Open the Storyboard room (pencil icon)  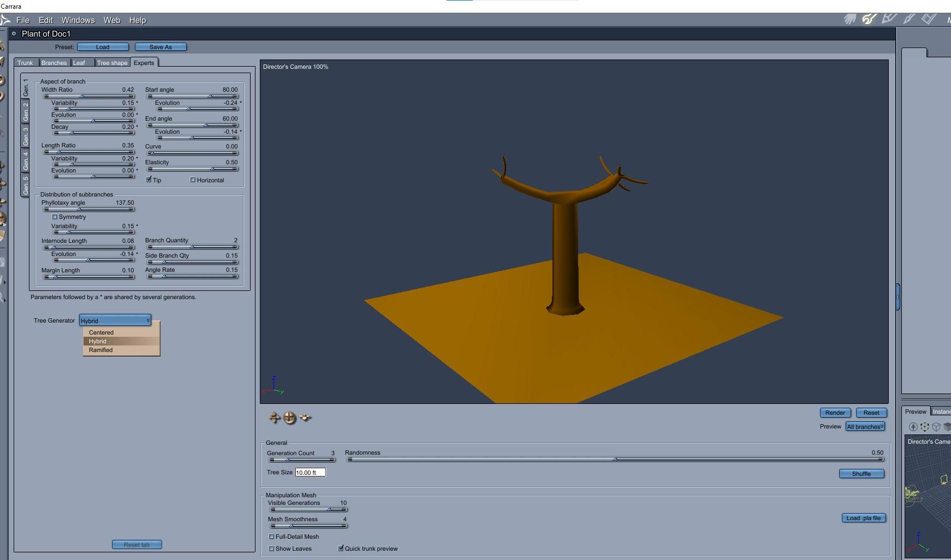[x=889, y=19]
